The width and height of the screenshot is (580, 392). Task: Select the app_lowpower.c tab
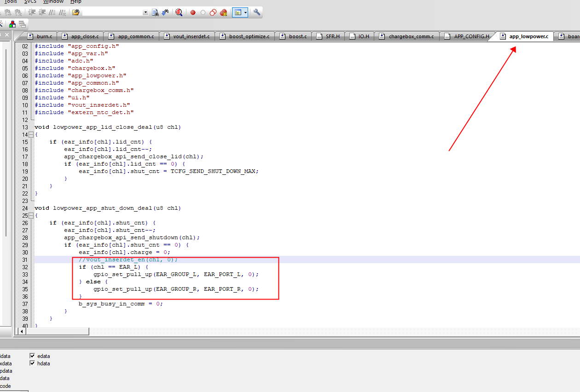click(x=524, y=36)
